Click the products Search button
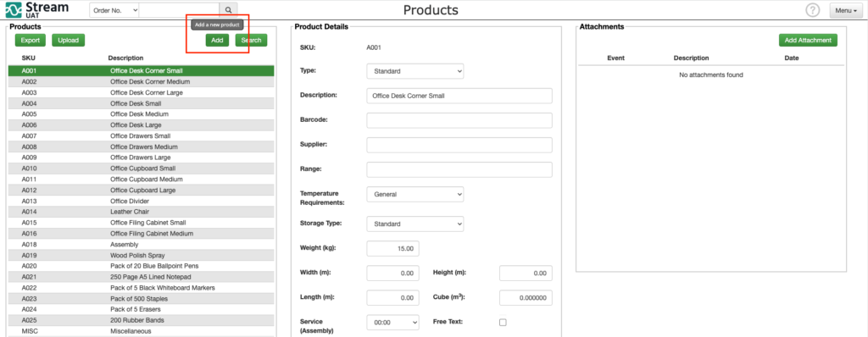Screen dimensions: 868x337 click(251, 40)
